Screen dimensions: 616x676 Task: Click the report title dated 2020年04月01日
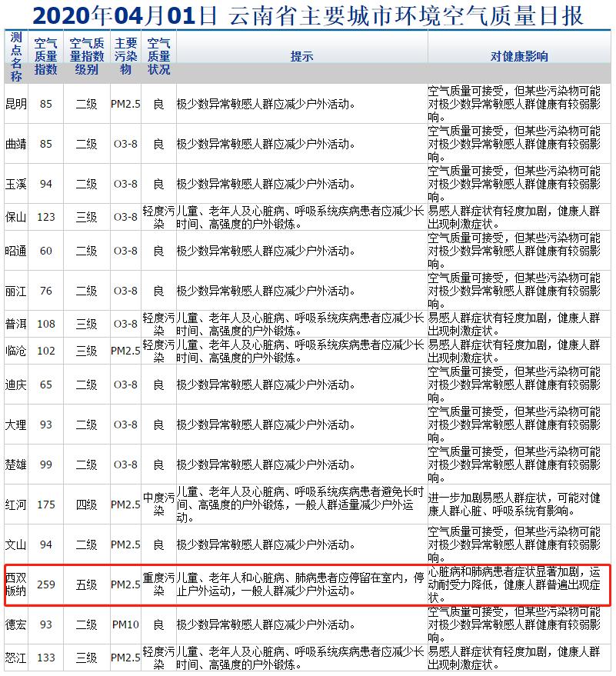308,15
